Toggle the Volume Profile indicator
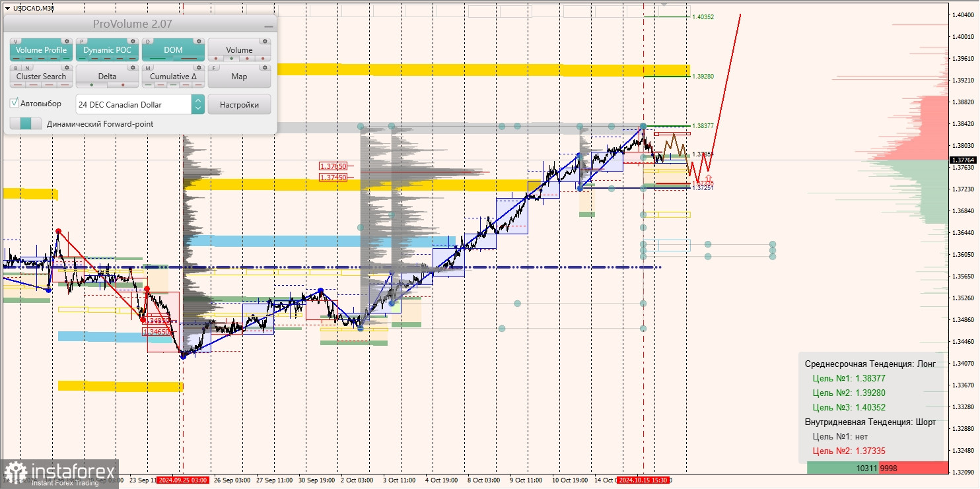 coord(41,50)
